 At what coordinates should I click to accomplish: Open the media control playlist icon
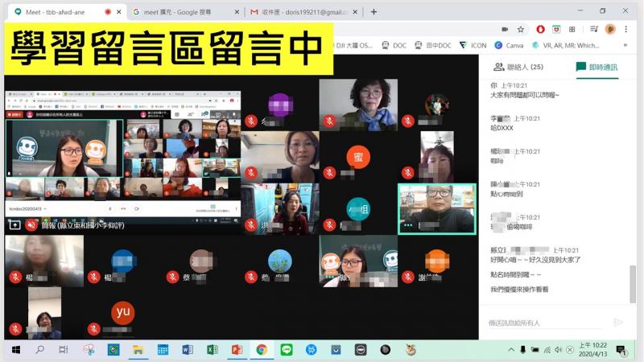(x=594, y=29)
